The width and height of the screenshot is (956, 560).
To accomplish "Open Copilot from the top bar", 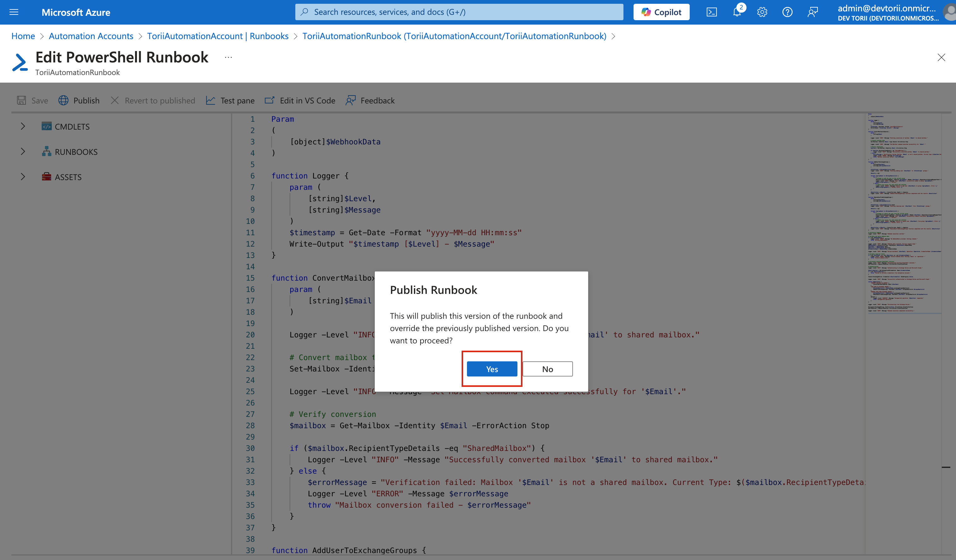I will (x=661, y=12).
